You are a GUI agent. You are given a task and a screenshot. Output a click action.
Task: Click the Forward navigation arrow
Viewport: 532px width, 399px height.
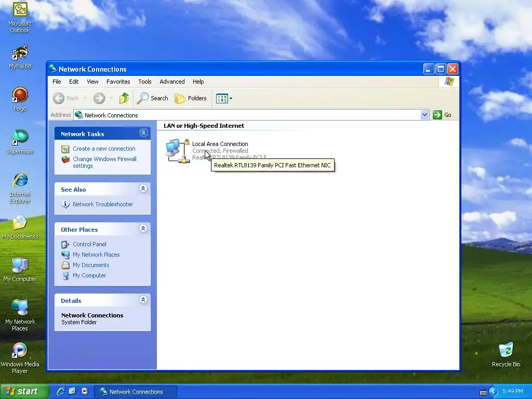click(99, 98)
